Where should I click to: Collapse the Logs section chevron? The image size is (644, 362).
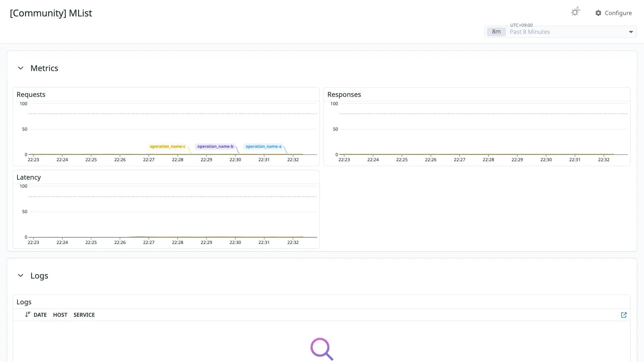[20, 276]
